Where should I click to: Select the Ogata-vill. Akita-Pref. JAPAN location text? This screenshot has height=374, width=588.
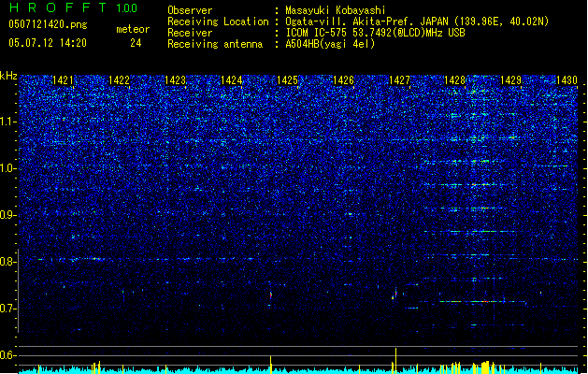[417, 22]
